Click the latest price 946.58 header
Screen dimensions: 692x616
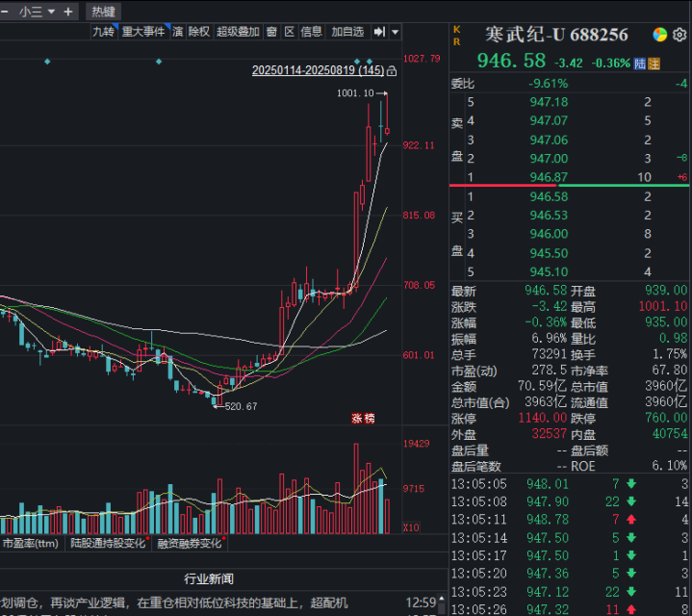click(x=511, y=61)
